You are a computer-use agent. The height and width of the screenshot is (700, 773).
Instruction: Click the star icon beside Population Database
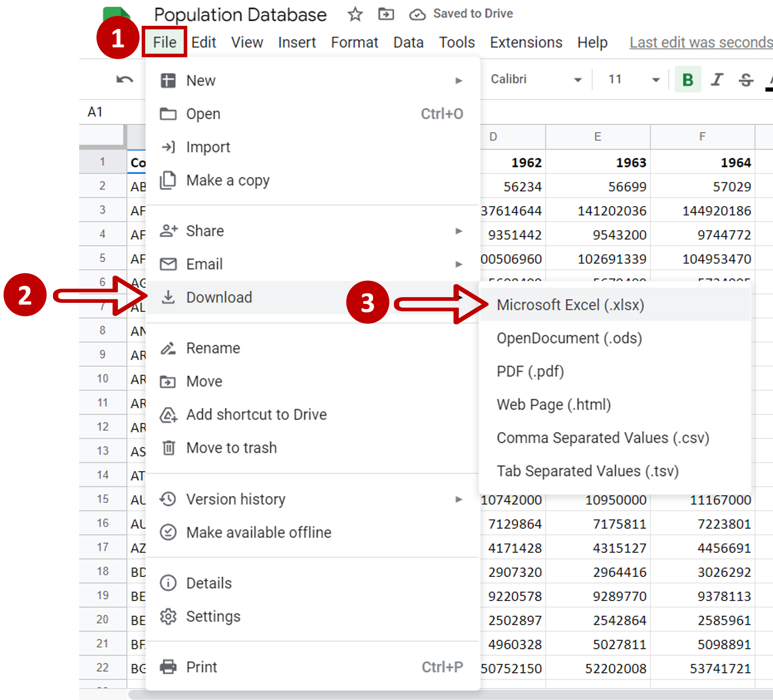tap(355, 14)
